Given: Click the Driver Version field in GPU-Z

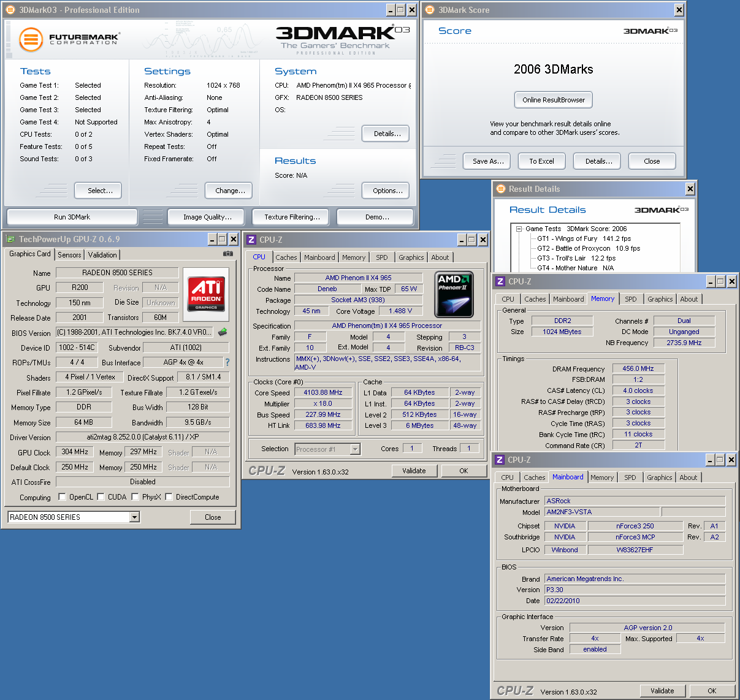Looking at the screenshot, I should (x=142, y=437).
